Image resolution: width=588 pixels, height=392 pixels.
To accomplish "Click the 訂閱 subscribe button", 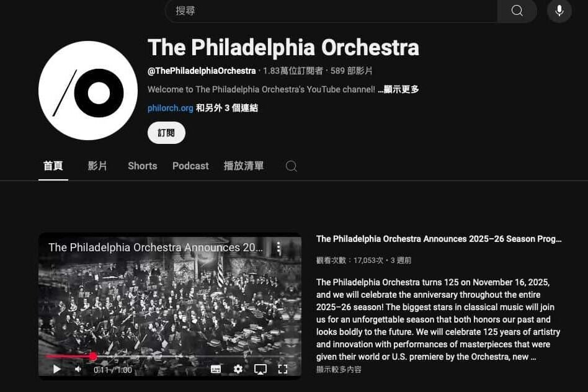I will tap(166, 133).
